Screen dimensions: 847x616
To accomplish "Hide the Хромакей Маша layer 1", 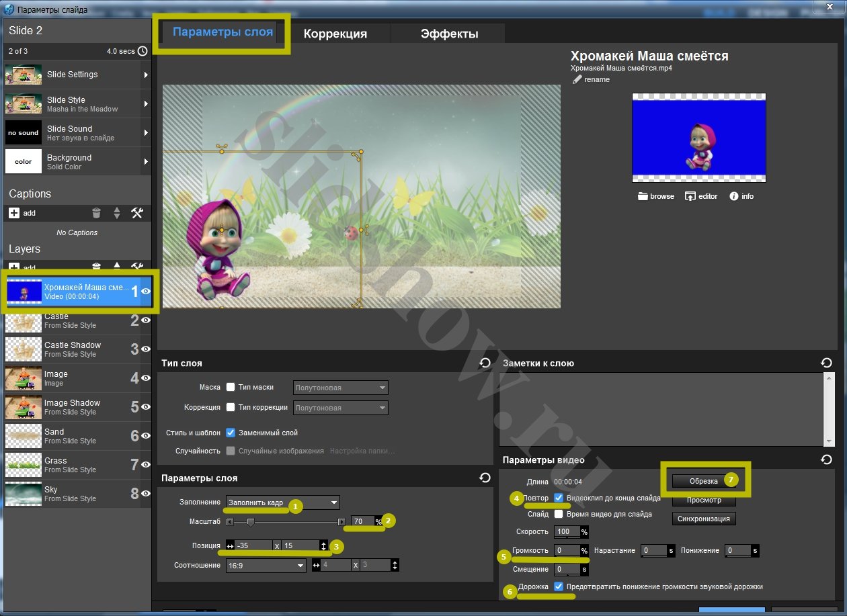I will click(x=146, y=292).
